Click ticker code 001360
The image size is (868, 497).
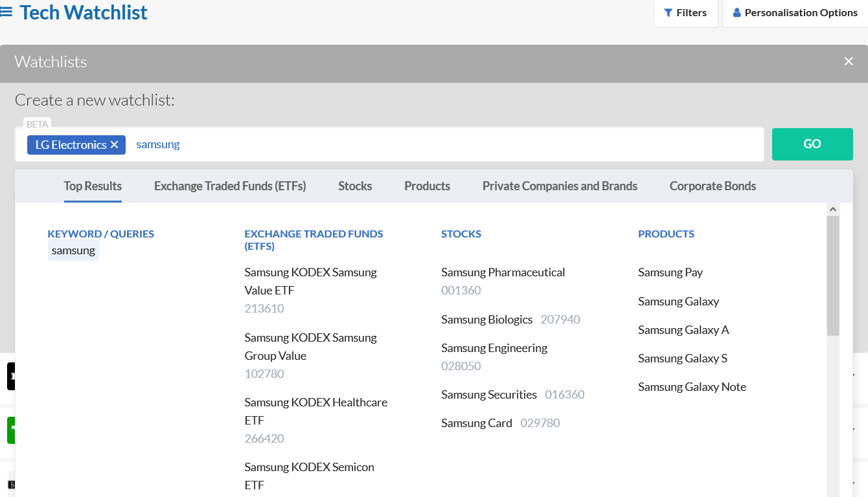point(461,291)
